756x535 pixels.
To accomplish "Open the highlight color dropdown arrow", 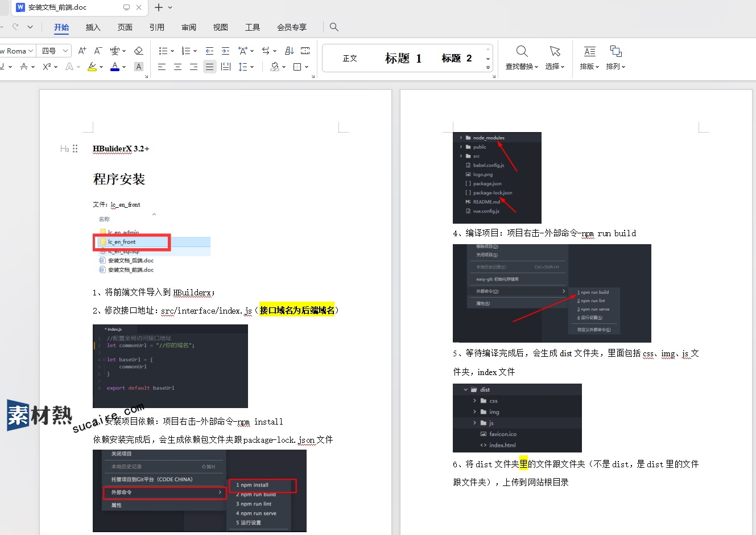I will [x=101, y=67].
